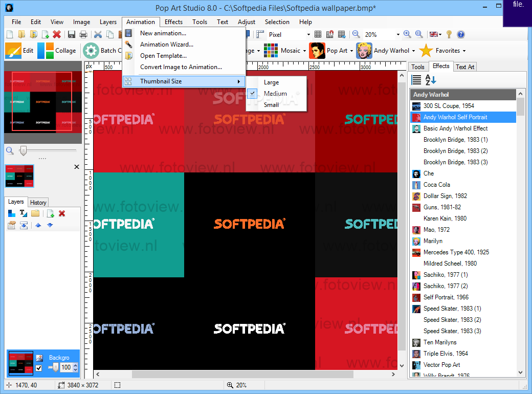Expand the Andy Warhol dropdown arrow
Viewport: 532px width, 394px height.
pyautogui.click(x=413, y=51)
